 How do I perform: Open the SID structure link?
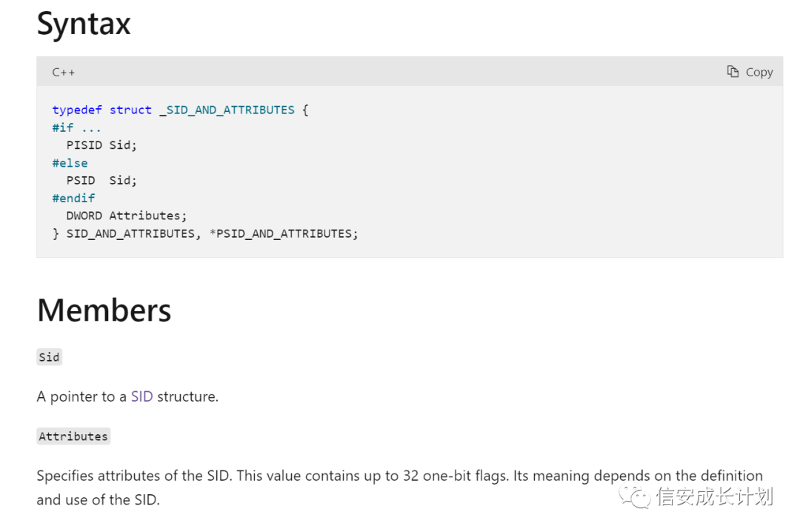click(x=141, y=396)
